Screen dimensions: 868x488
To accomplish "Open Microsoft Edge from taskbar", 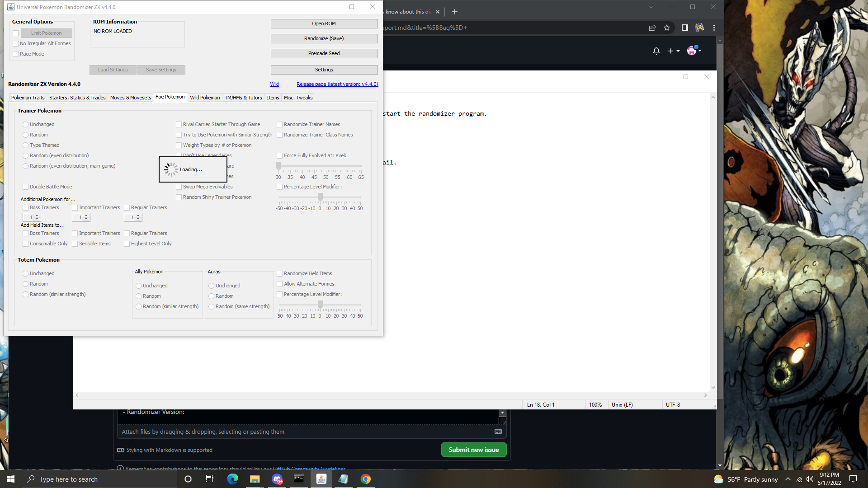I will click(x=233, y=479).
